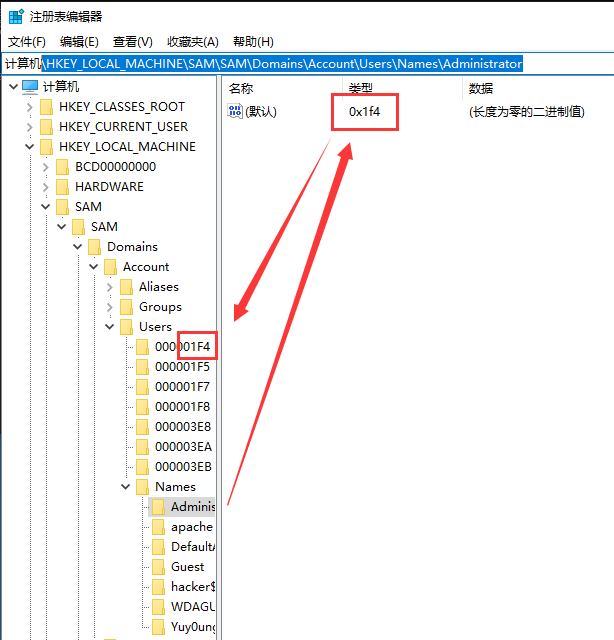Open the 帮助(H) menu
The height and width of the screenshot is (640, 614).
coord(253,42)
